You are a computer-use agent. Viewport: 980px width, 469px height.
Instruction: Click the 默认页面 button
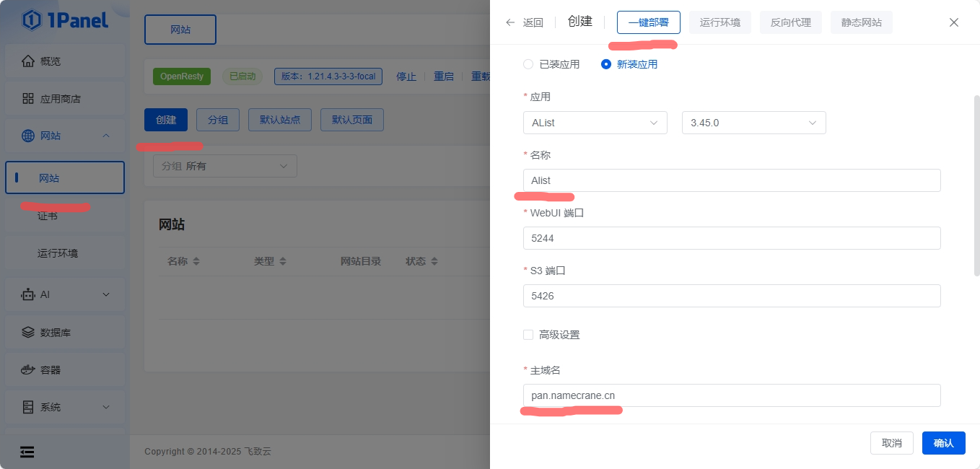tap(352, 120)
